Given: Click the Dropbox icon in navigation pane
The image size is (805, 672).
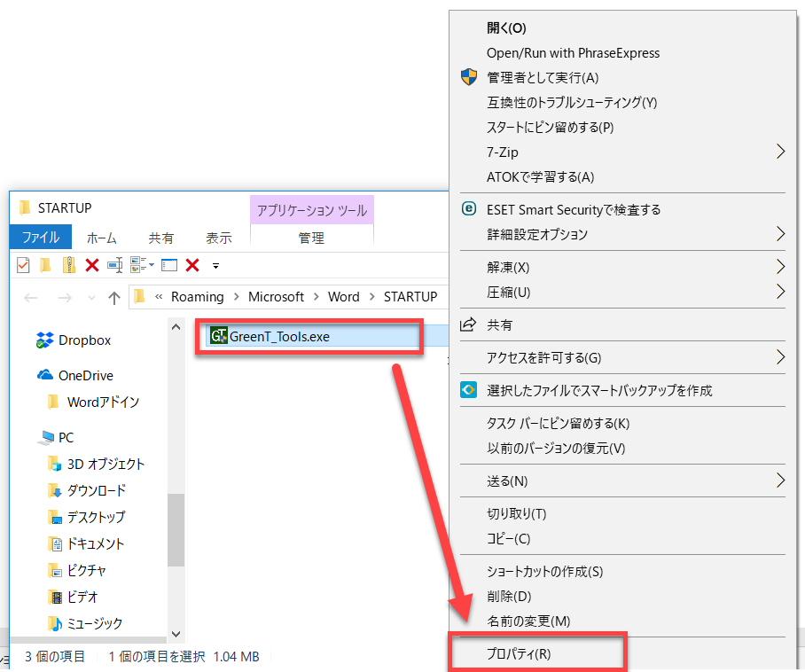Looking at the screenshot, I should (x=45, y=340).
